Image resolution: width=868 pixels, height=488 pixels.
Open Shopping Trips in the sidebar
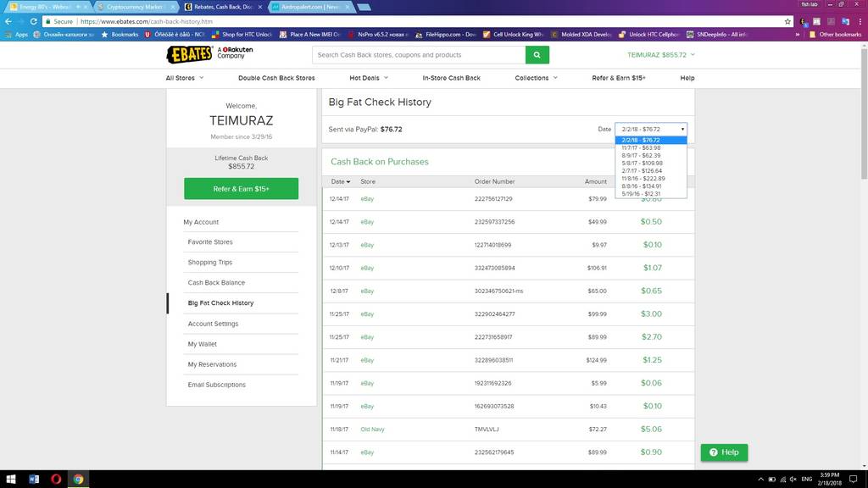click(210, 263)
